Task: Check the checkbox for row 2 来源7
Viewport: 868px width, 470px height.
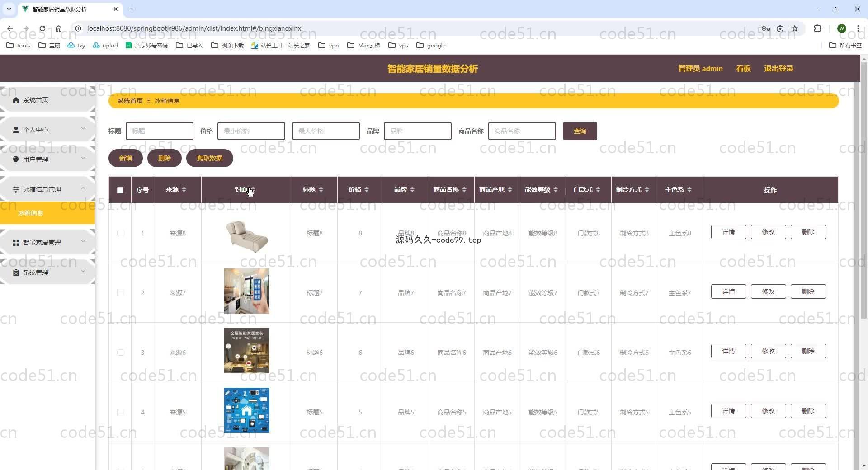Action: pos(120,293)
